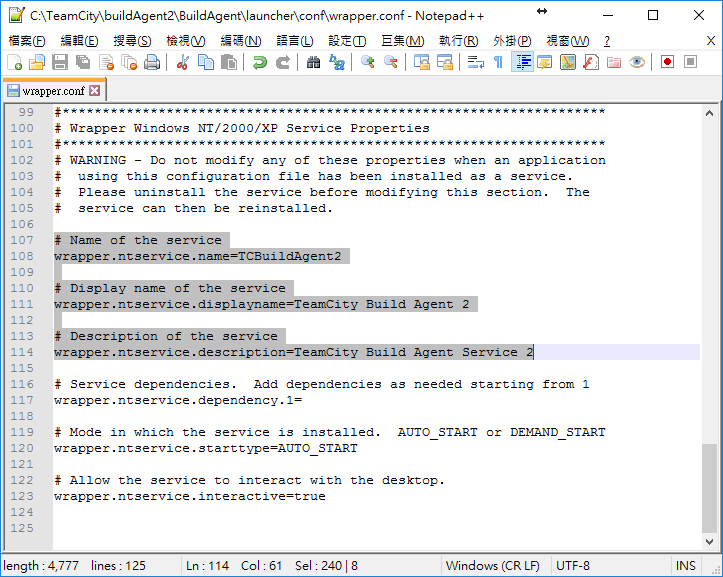The height and width of the screenshot is (577, 723).
Task: Open the 搜尋(S) Search menu
Action: tap(132, 41)
